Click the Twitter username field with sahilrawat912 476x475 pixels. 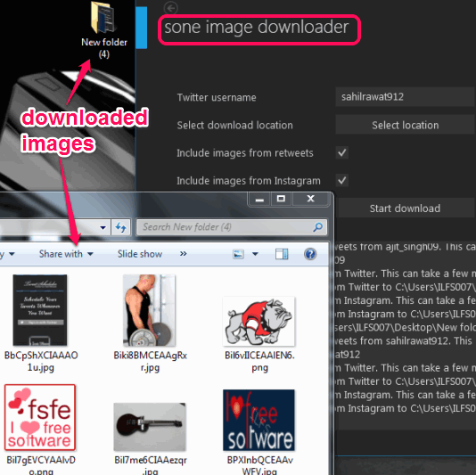click(405, 97)
